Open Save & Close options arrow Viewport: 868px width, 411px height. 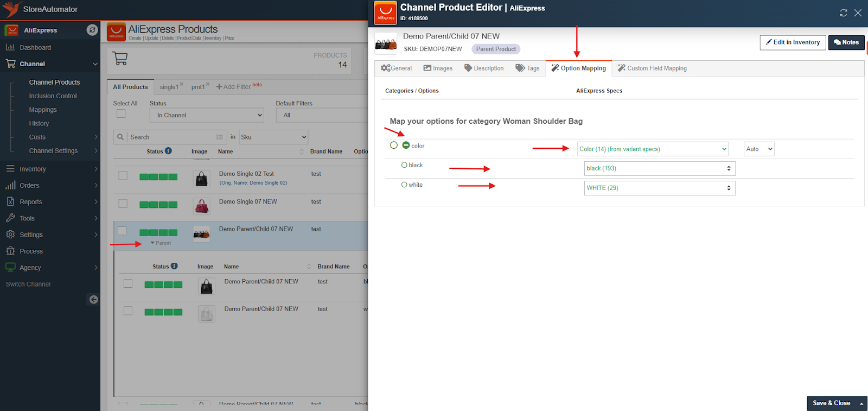[x=861, y=403]
